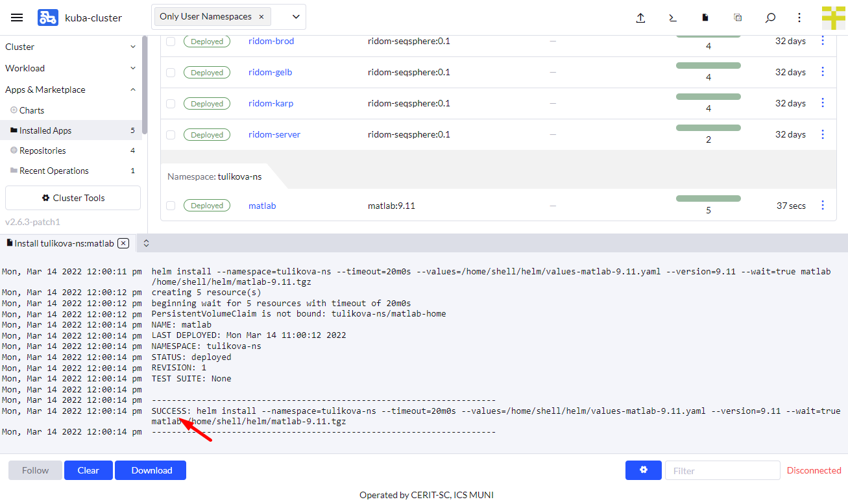Select the ridom-server row checkbox

pyautogui.click(x=171, y=135)
